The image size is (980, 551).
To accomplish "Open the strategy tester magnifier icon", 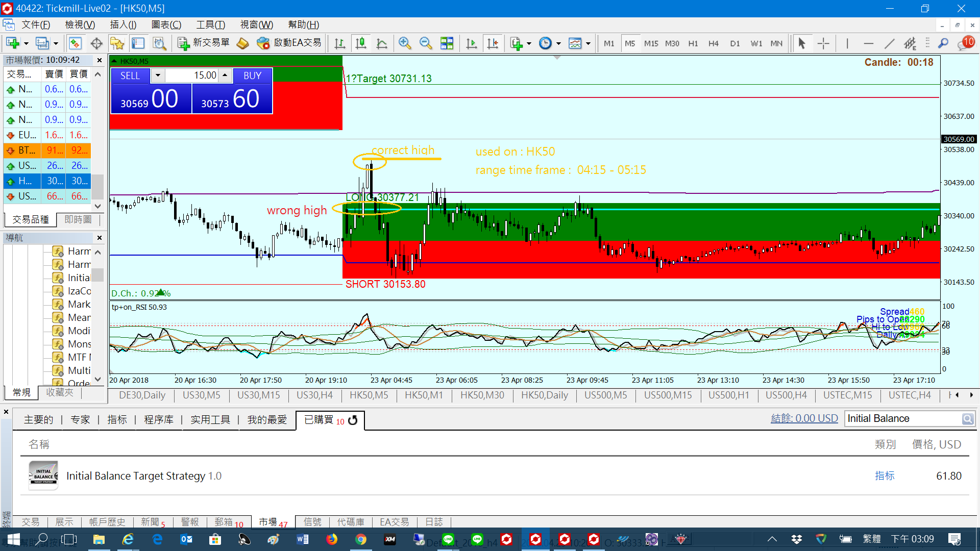I will click(159, 43).
